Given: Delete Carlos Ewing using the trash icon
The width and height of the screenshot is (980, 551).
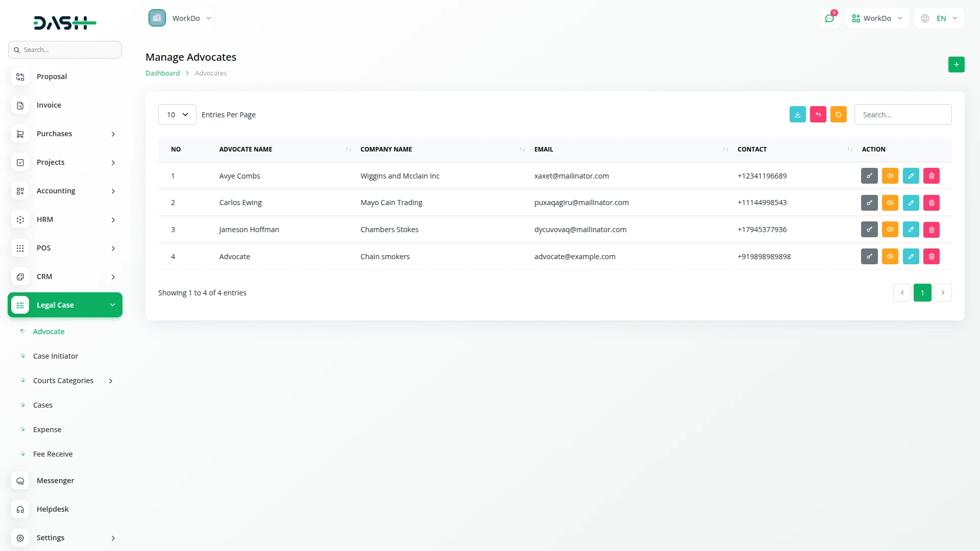Looking at the screenshot, I should click(931, 203).
